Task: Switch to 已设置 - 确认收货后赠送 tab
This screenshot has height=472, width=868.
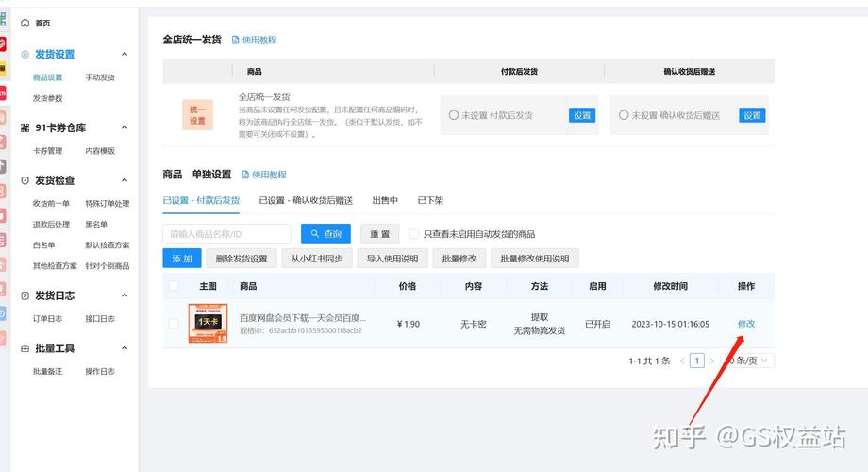Action: point(306,200)
